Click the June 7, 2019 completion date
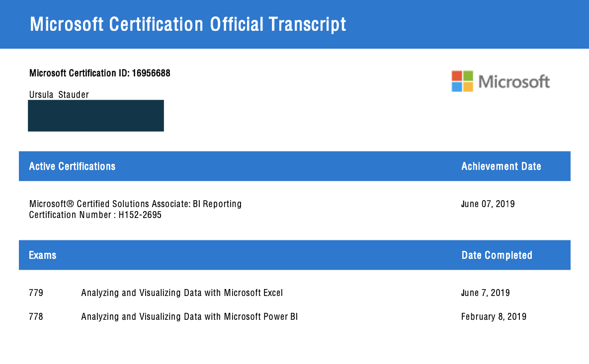The image size is (589, 364). (485, 293)
